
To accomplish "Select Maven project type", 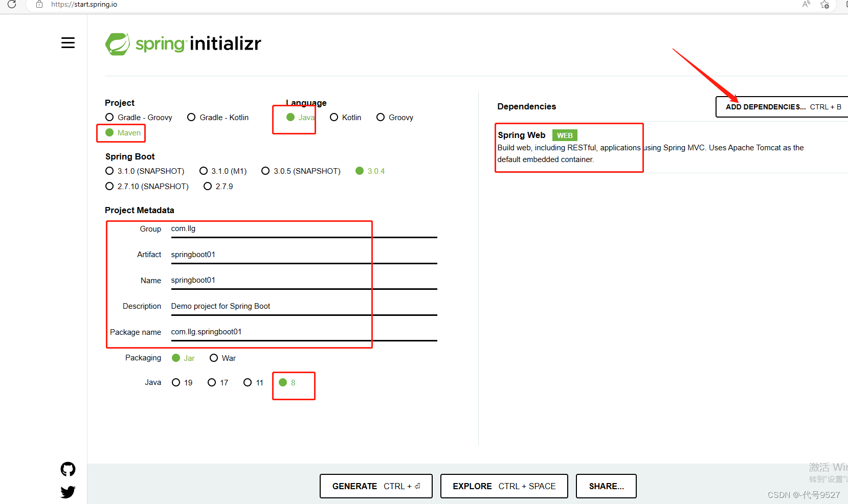I will click(123, 133).
